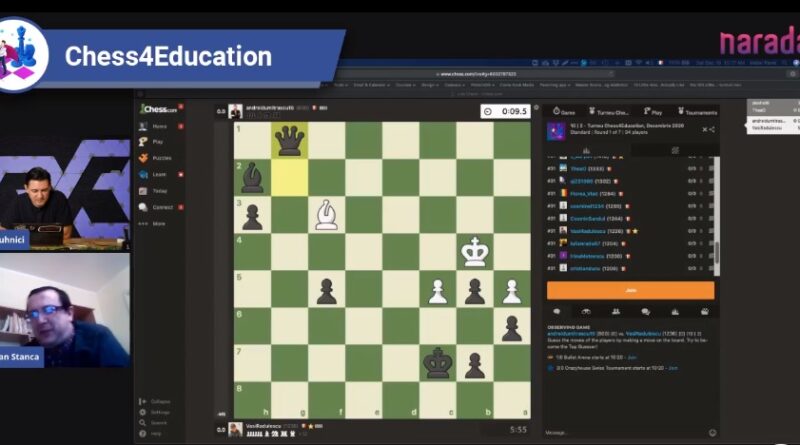Click the Search icon in sidebar bottom
800x445 pixels.
pyautogui.click(x=158, y=422)
